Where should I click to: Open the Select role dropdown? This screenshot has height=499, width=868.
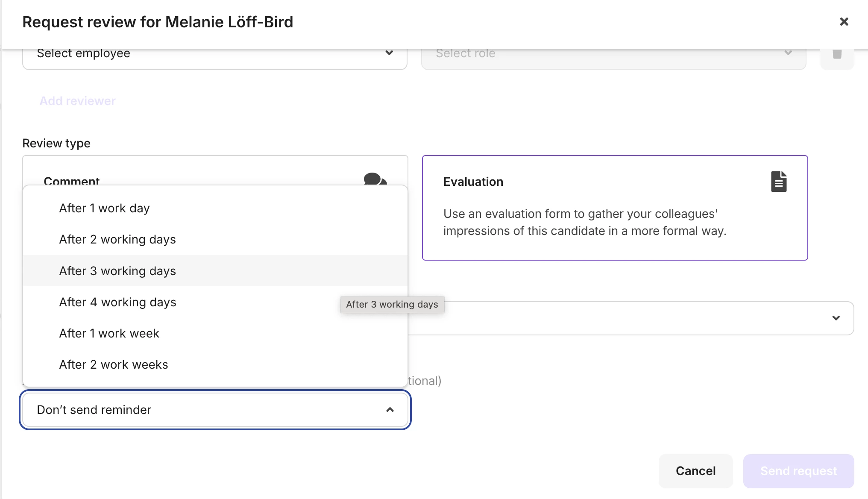613,54
